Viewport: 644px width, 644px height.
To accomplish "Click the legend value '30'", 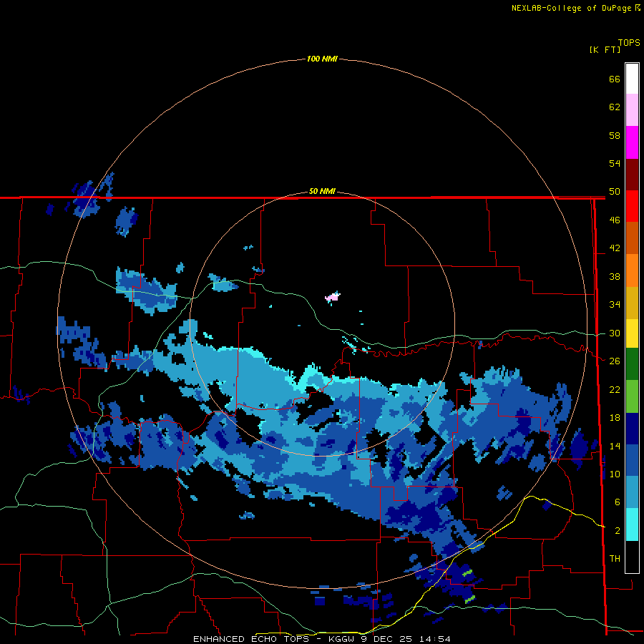I will [615, 333].
